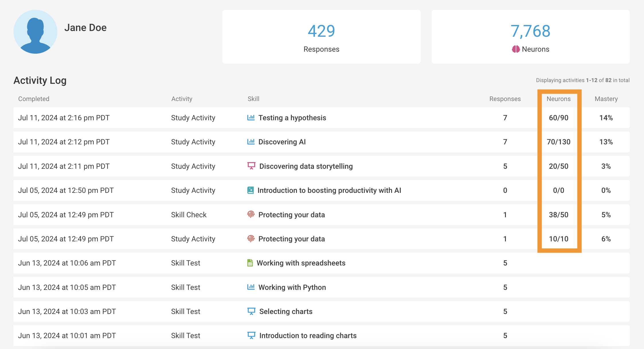Click the presentation icon beside Selecting charts
The width and height of the screenshot is (644, 349).
(x=251, y=311)
